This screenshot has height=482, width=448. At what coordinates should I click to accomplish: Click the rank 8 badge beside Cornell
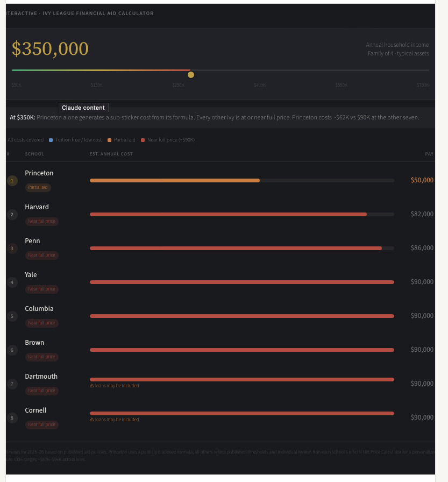coord(12,418)
